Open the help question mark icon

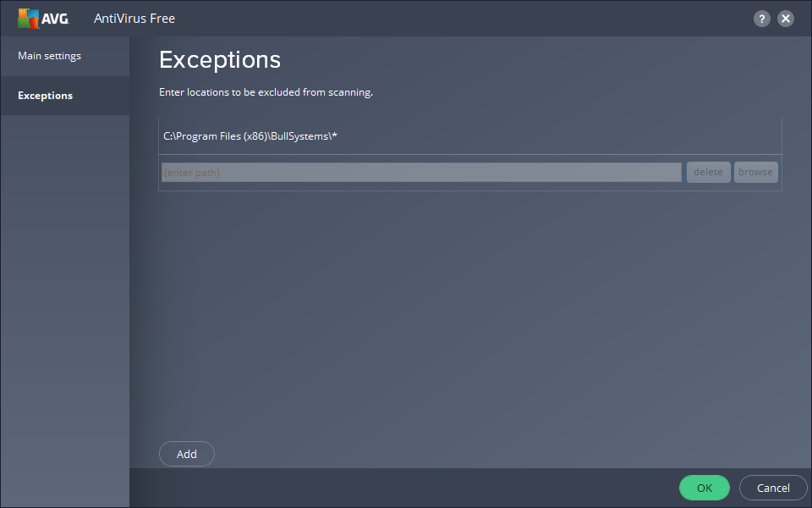[761, 19]
